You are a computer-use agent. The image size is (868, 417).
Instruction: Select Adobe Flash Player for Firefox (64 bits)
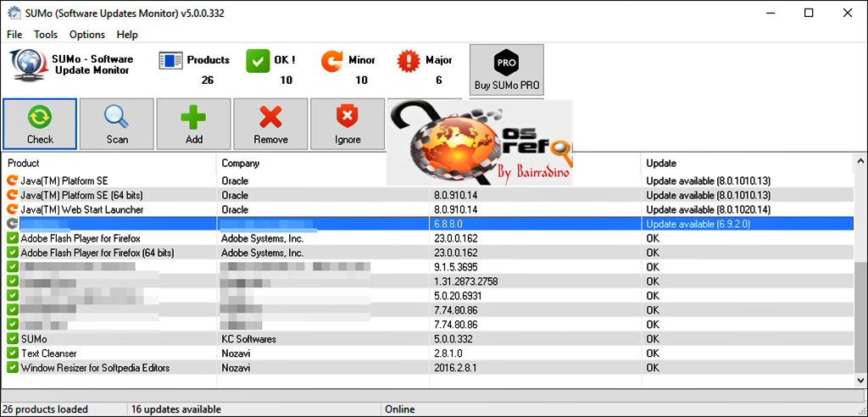[97, 253]
